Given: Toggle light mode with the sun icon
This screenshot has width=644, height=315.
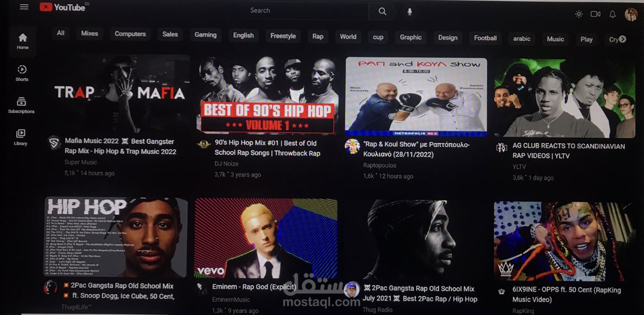Looking at the screenshot, I should [x=579, y=14].
